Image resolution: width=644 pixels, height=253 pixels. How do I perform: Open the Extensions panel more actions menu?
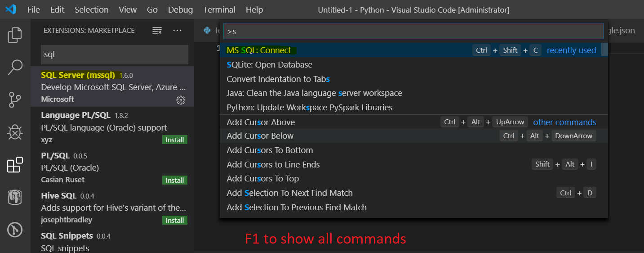coord(177,31)
